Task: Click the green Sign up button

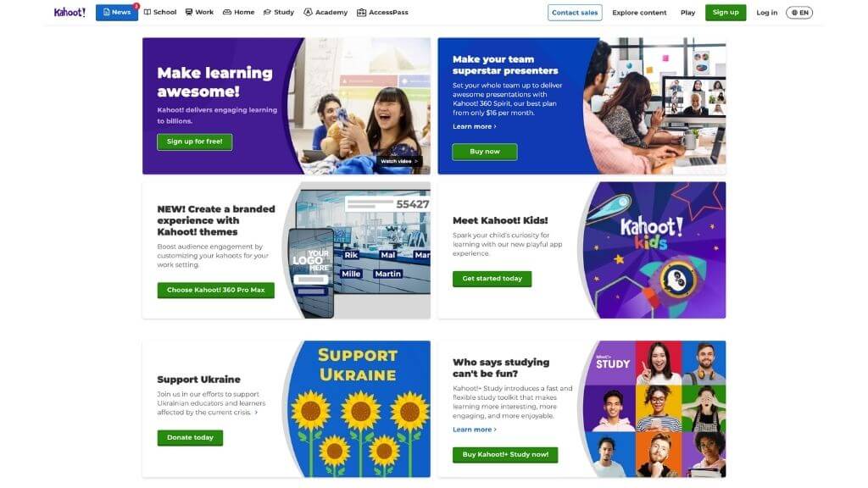Action: 726,12
